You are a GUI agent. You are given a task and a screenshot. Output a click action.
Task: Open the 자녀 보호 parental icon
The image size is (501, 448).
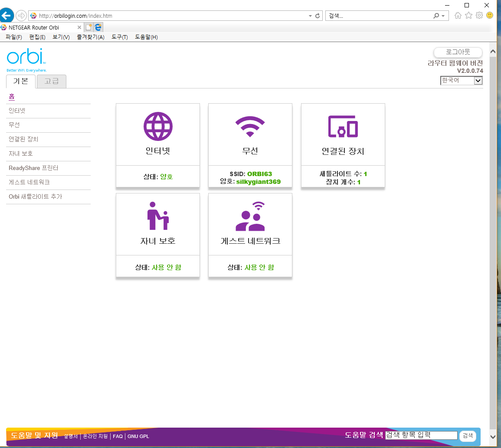158,216
